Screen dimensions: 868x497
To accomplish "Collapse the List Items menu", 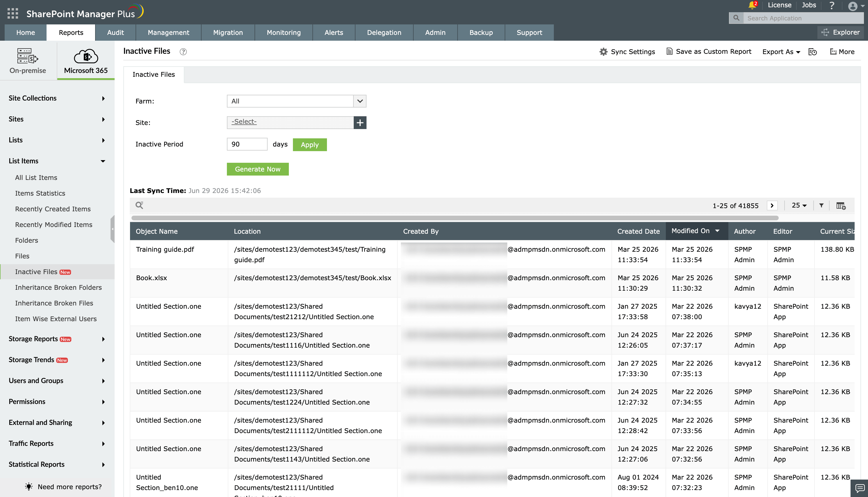I will (57, 161).
